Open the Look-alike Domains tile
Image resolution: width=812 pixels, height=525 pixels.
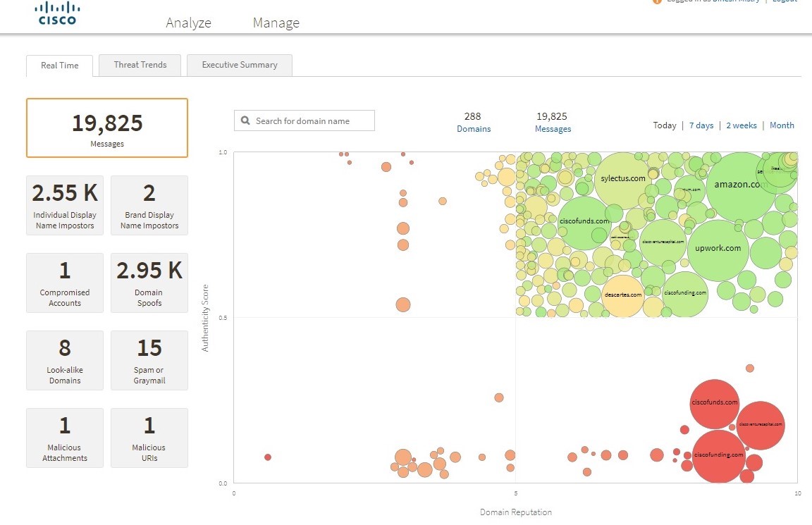pos(65,360)
